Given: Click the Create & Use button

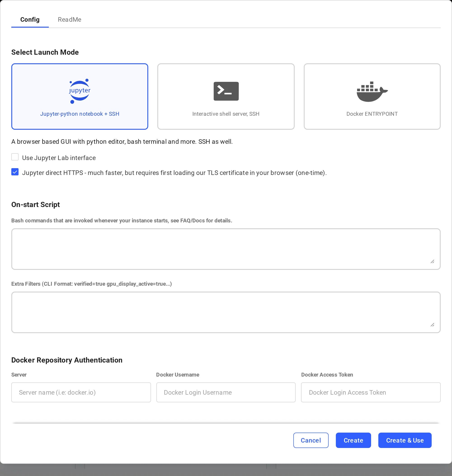Looking at the screenshot, I should (405, 440).
